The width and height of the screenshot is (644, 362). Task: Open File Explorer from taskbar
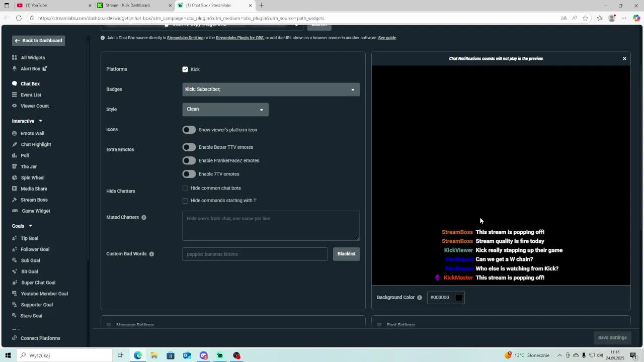point(154,355)
